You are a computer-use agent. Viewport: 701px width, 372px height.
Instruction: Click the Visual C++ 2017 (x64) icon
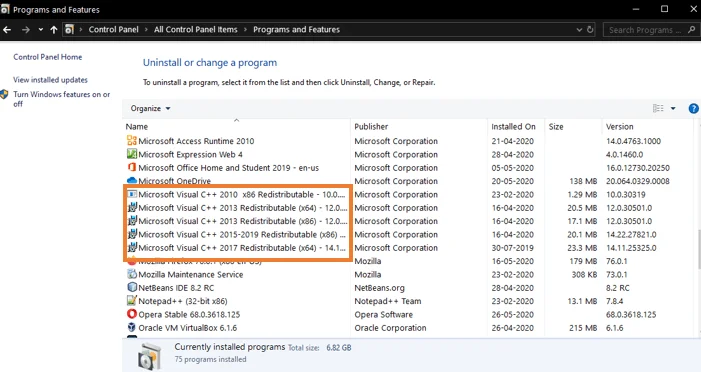pos(132,247)
